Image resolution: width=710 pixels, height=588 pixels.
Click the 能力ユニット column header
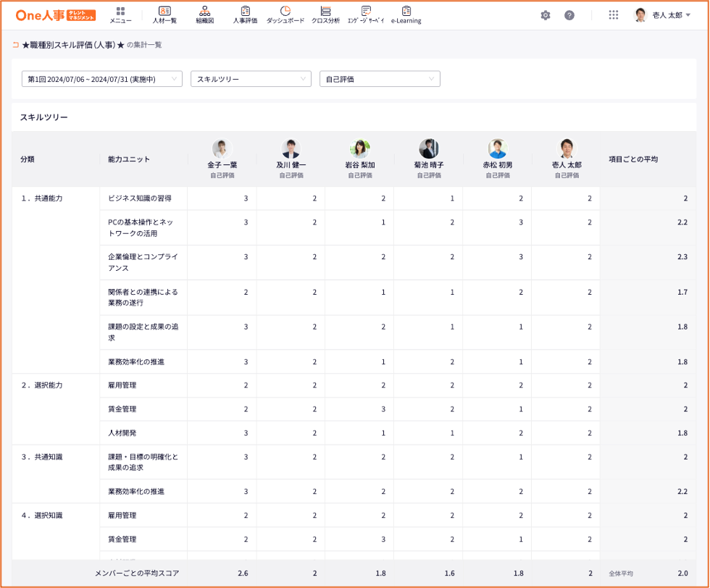pyautogui.click(x=129, y=159)
